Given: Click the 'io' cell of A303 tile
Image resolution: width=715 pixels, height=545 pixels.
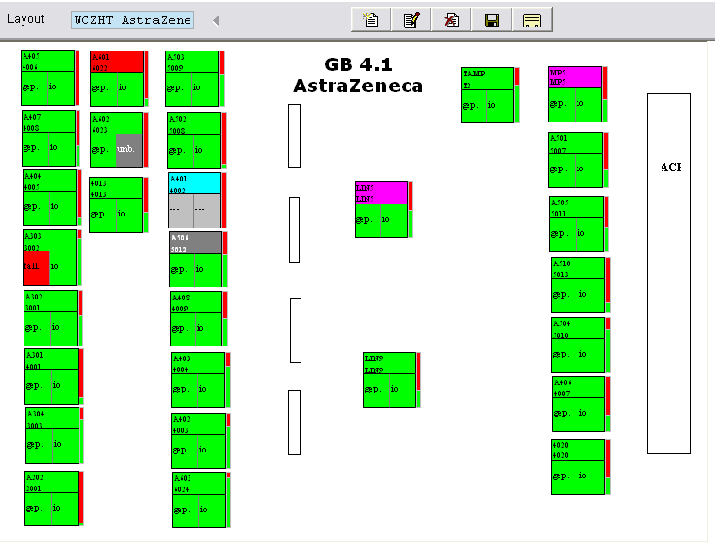Looking at the screenshot, I should coord(63,268).
